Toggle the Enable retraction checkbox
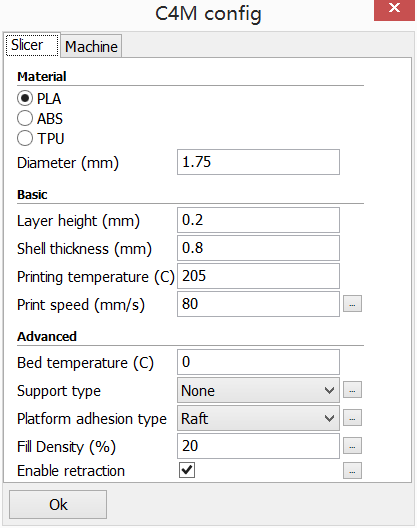This screenshot has width=417, height=528. coord(187,470)
